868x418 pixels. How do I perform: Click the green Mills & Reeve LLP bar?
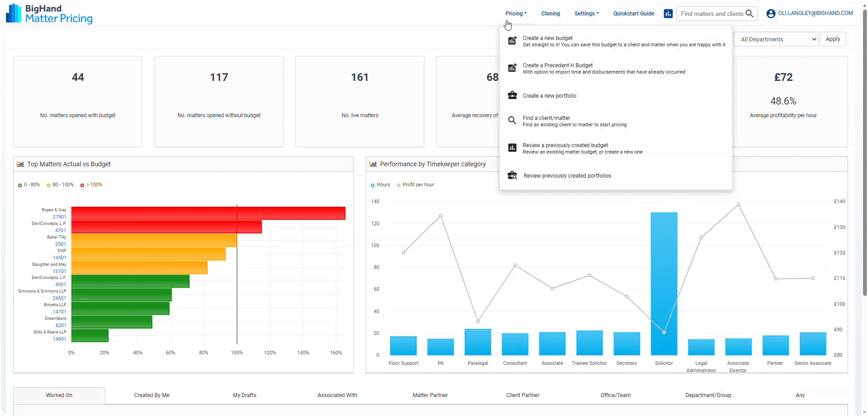click(x=90, y=335)
